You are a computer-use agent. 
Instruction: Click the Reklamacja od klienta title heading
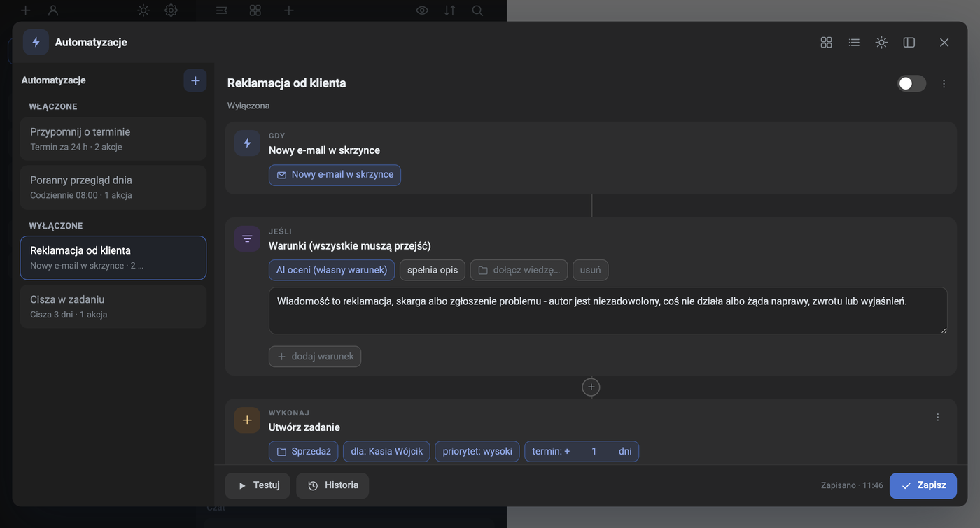[287, 83]
